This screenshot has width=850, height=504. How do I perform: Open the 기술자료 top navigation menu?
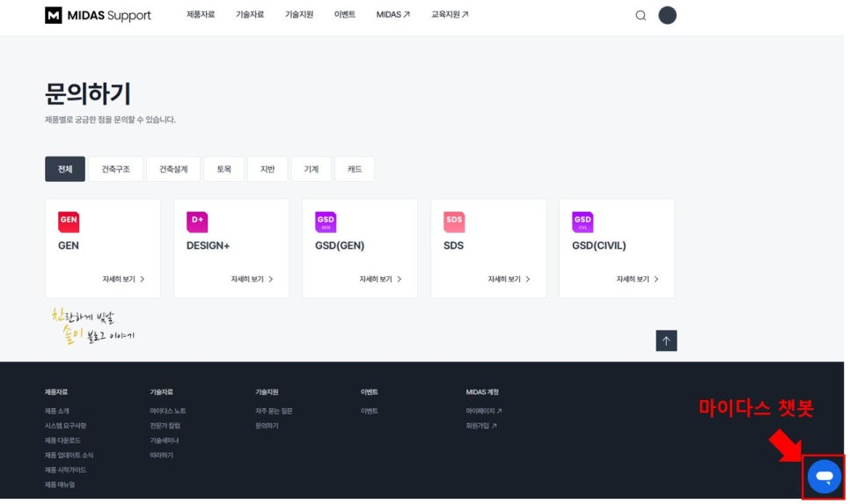[250, 15]
